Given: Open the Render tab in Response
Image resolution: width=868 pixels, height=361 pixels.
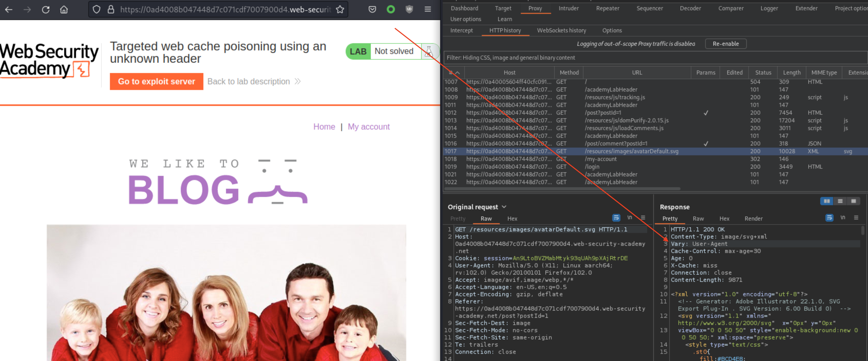Looking at the screenshot, I should point(753,219).
